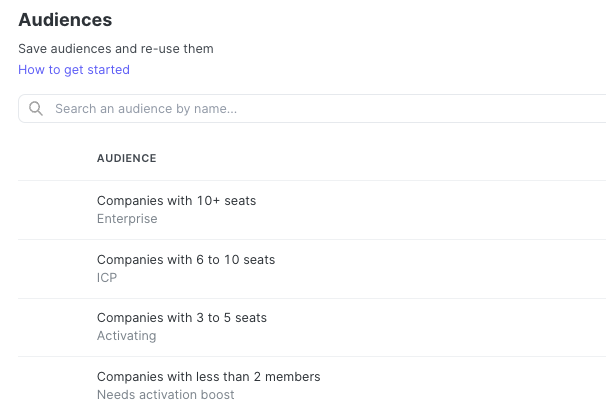Image resolution: width=606 pixels, height=414 pixels.
Task: Click the 'Needs activation boost' description label
Action: (165, 395)
